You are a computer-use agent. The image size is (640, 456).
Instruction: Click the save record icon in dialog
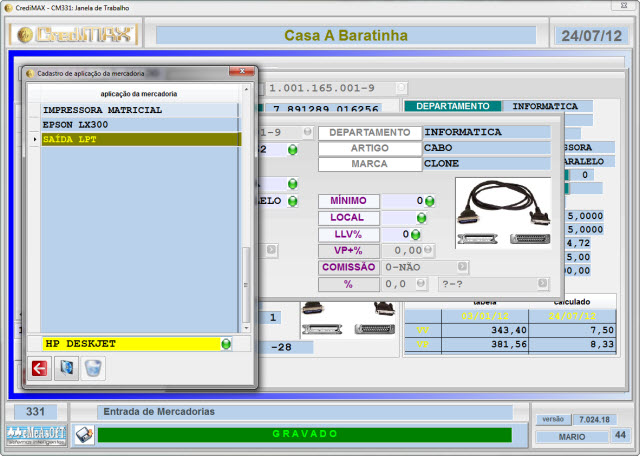click(66, 369)
